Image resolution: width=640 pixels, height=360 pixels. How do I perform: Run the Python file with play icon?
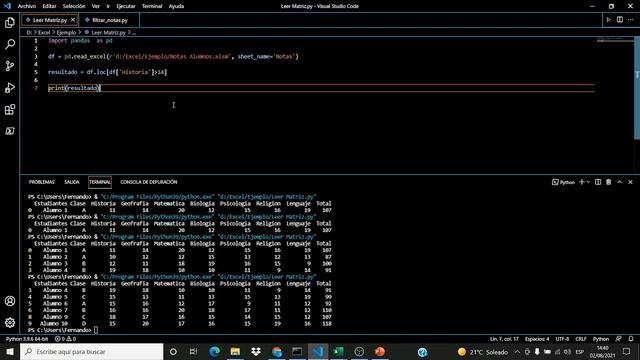tap(608, 20)
